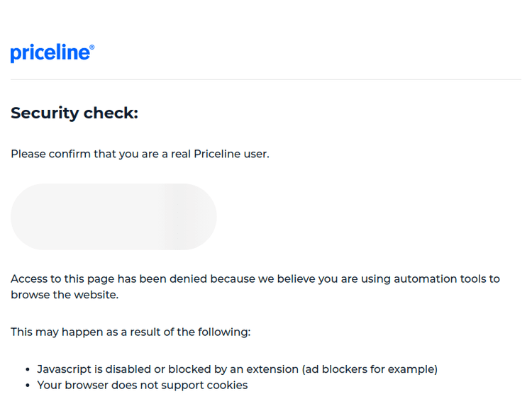The height and width of the screenshot is (399, 532).
Task: Click the second bullet point marker
Action: point(28,386)
